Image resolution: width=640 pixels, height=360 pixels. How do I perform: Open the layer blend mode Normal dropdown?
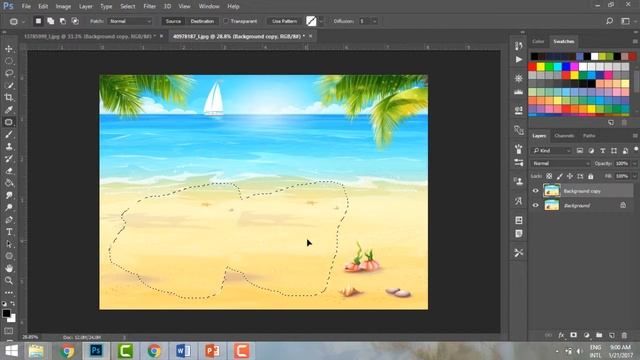(x=561, y=163)
